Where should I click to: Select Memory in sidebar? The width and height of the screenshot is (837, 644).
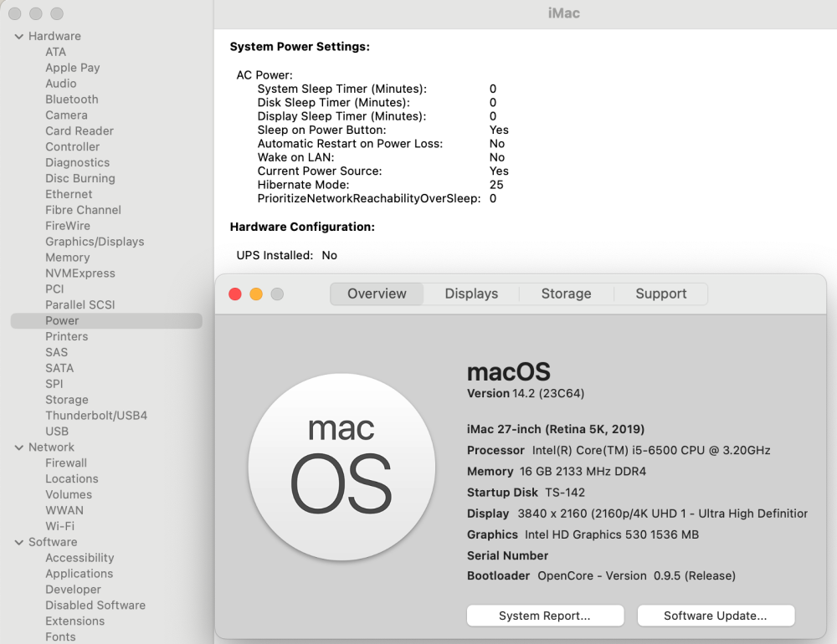(x=67, y=258)
